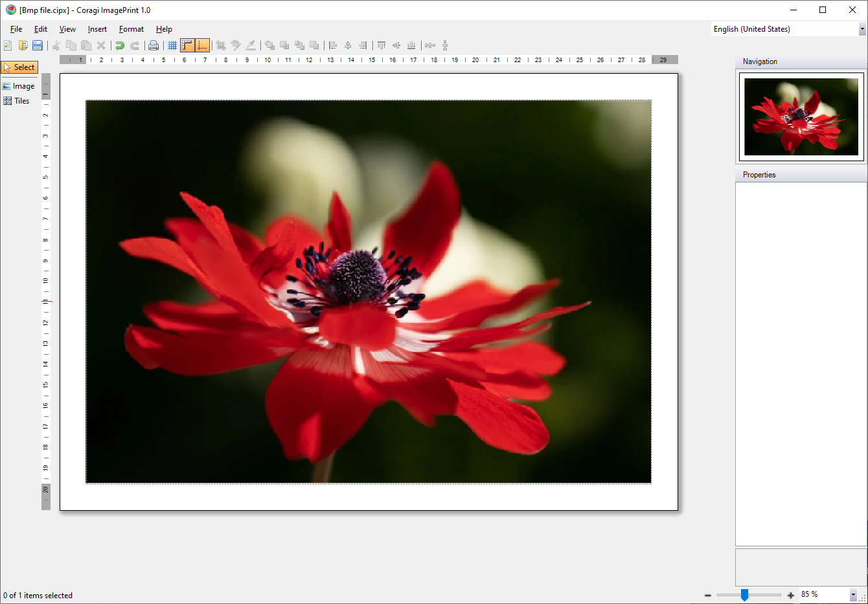Toggle the grid display button
This screenshot has width=868, height=604.
click(172, 45)
